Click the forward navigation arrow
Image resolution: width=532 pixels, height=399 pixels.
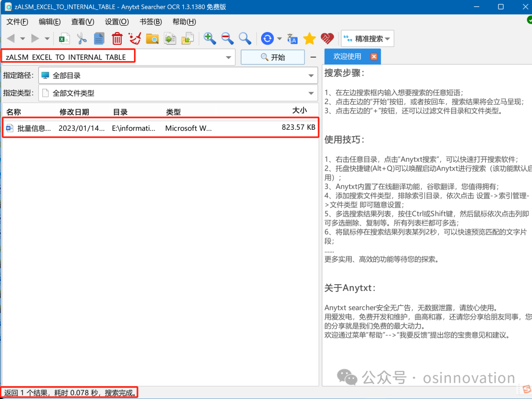click(35, 38)
